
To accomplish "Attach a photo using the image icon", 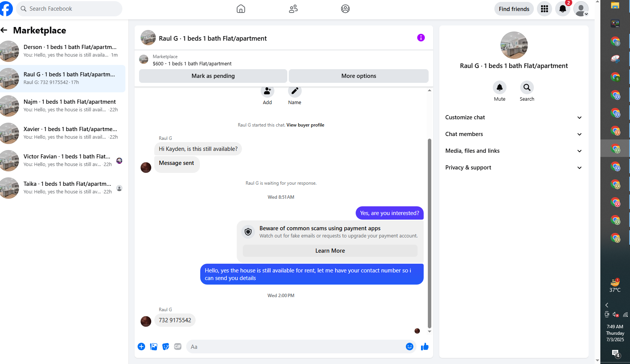I will click(x=154, y=347).
